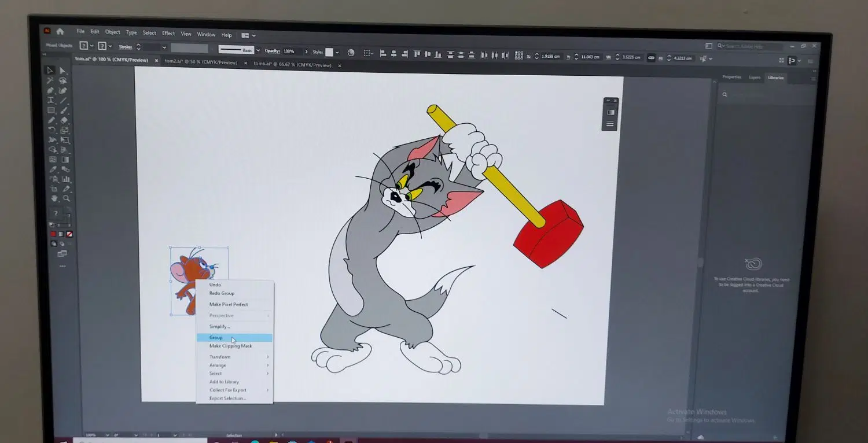Choose Group from the context menu
Screen dimensions: 868x443
[234, 338]
